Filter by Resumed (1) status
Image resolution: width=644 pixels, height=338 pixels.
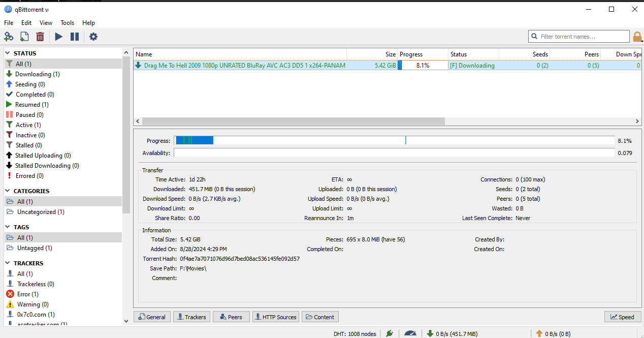coord(63,104)
